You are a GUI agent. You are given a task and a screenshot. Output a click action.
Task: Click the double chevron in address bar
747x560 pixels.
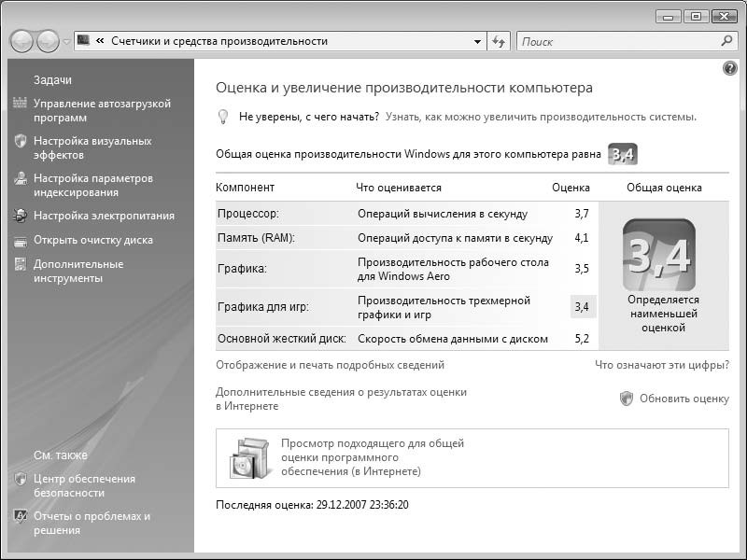99,41
